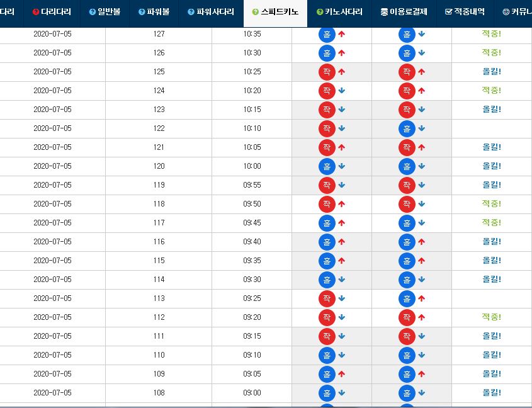Click the red 짝 badge in round 113

(x=327, y=298)
